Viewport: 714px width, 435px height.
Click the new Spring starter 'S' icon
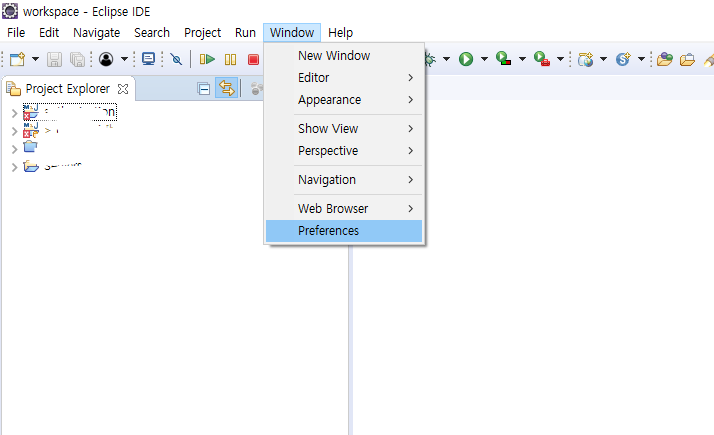coord(623,59)
